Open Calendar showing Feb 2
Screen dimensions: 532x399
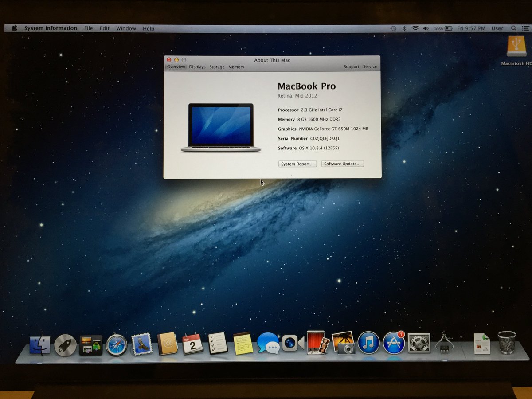click(x=192, y=344)
